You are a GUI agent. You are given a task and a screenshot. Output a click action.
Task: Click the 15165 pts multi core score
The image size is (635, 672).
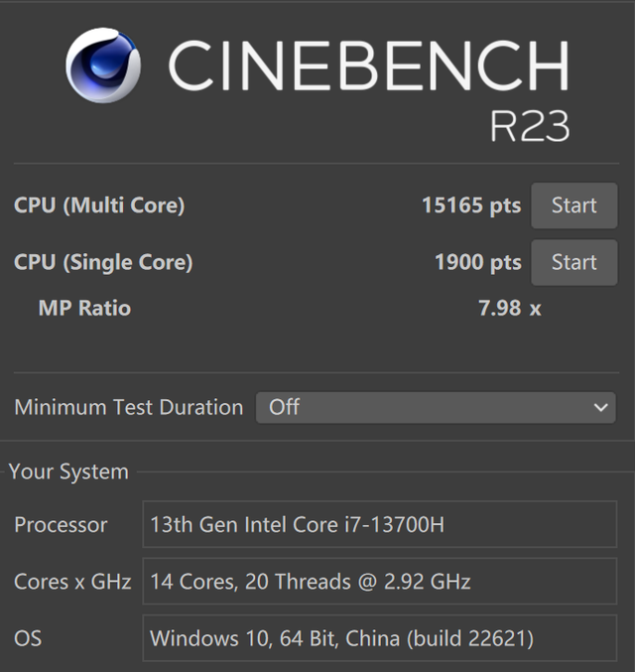click(x=470, y=205)
